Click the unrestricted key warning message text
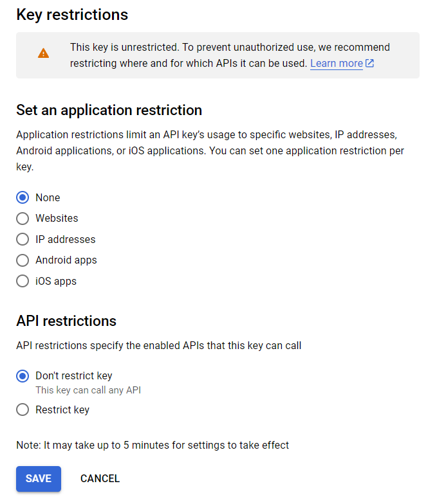Image resolution: width=446 pixels, height=504 pixels. [x=230, y=55]
